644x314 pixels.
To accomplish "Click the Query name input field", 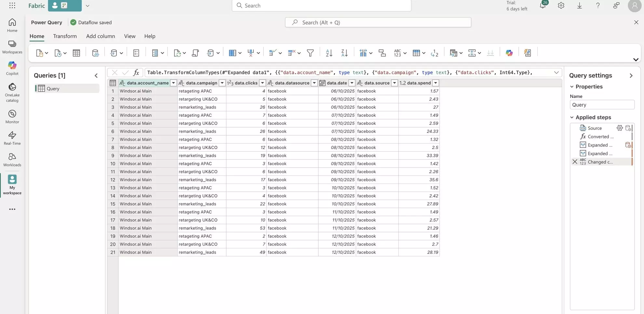I will click(x=602, y=104).
